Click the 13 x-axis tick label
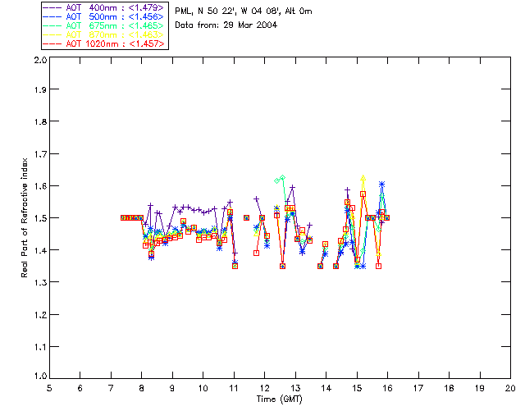525x420 pixels. click(295, 388)
